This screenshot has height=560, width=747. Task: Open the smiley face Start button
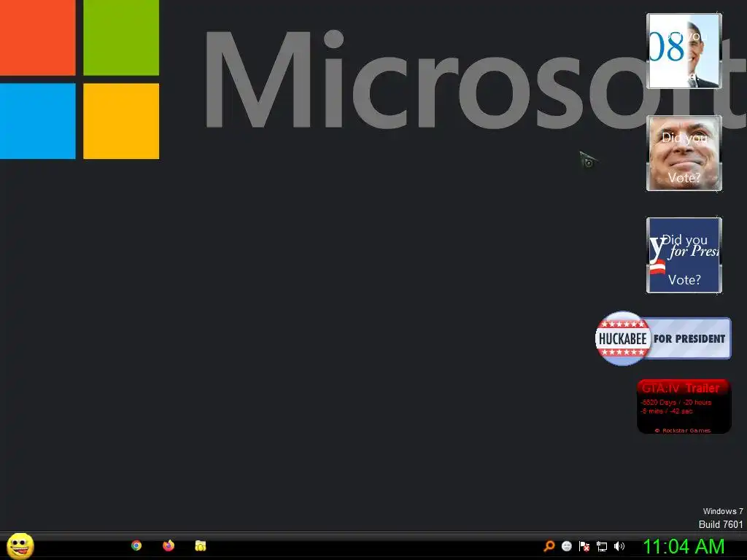pyautogui.click(x=20, y=545)
